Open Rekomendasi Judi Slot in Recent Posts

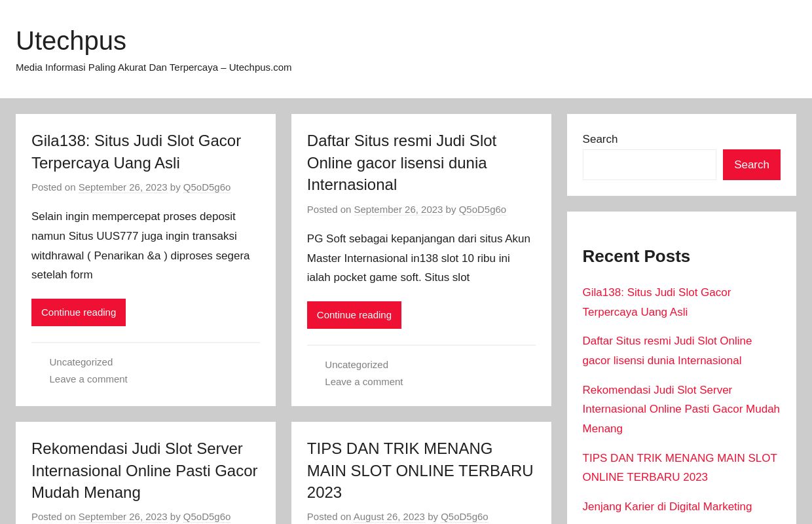pyautogui.click(x=680, y=409)
